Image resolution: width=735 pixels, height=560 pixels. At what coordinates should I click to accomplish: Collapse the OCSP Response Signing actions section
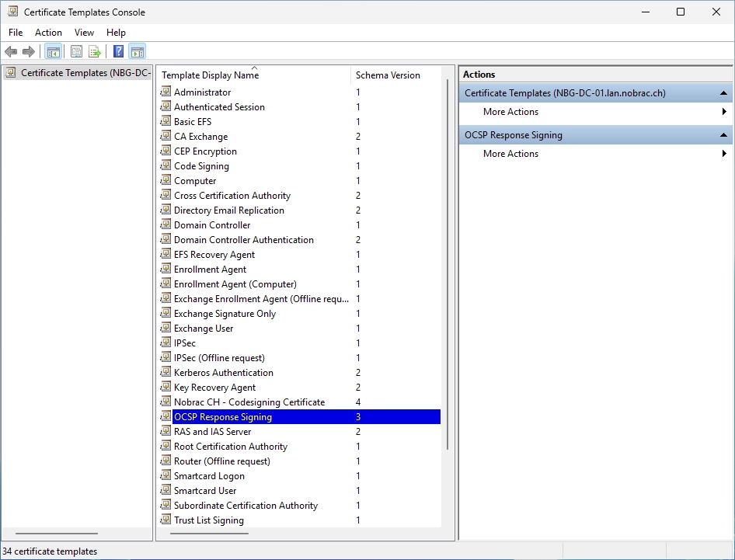tap(724, 135)
